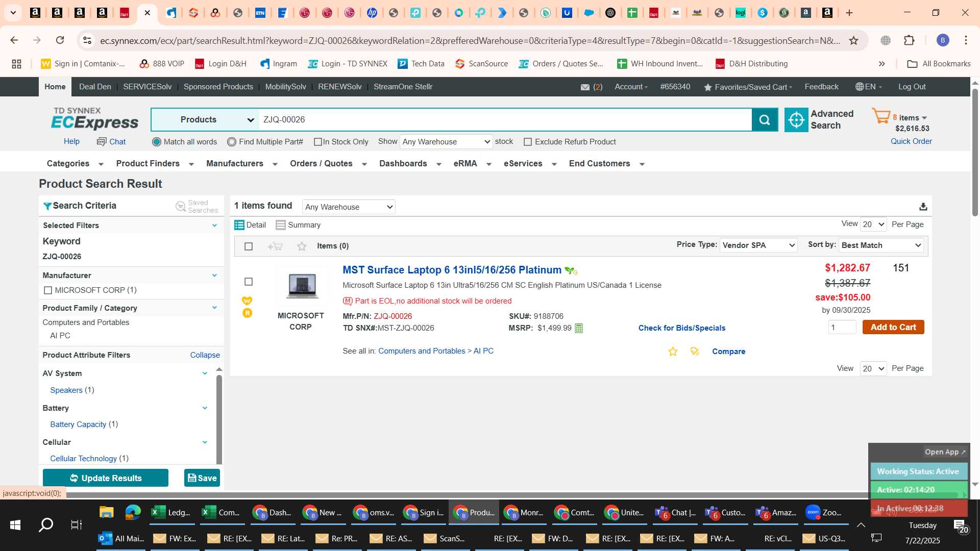Viewport: 980px width, 551px height.
Task: Open Windows Start menu
Action: [15, 524]
